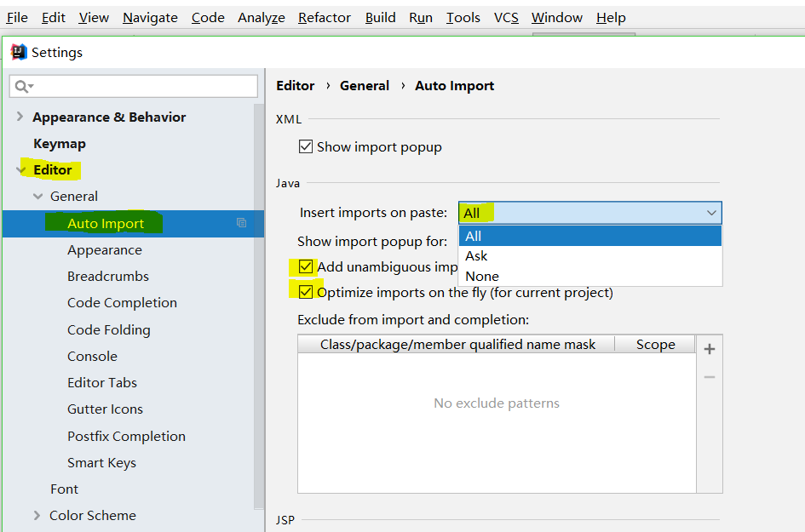Click the Scope column header
805x532 pixels.
[656, 344]
